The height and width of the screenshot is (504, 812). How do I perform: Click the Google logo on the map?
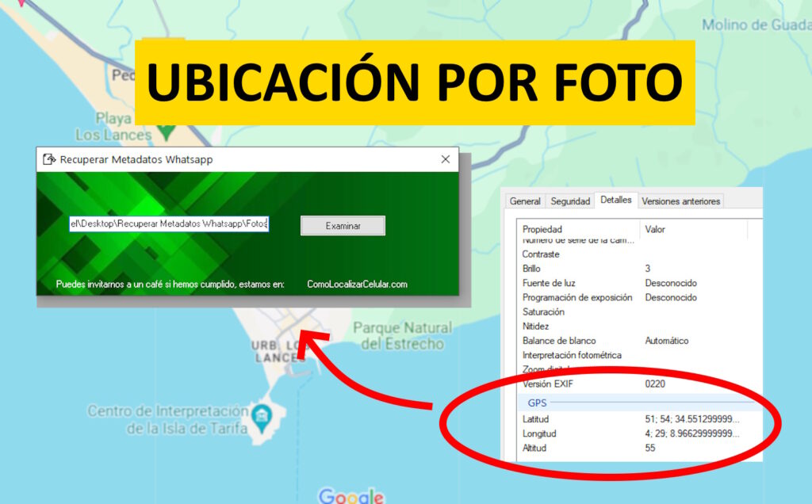(351, 496)
